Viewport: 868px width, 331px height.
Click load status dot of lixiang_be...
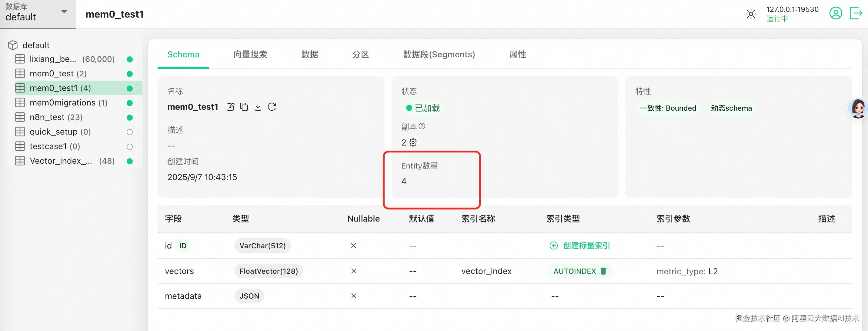click(129, 59)
